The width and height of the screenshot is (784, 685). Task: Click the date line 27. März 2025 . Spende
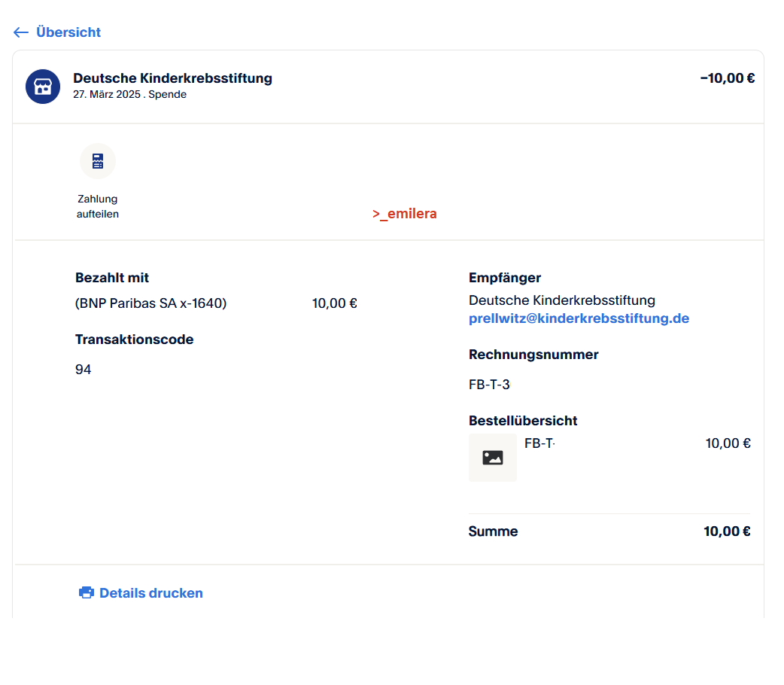[129, 95]
